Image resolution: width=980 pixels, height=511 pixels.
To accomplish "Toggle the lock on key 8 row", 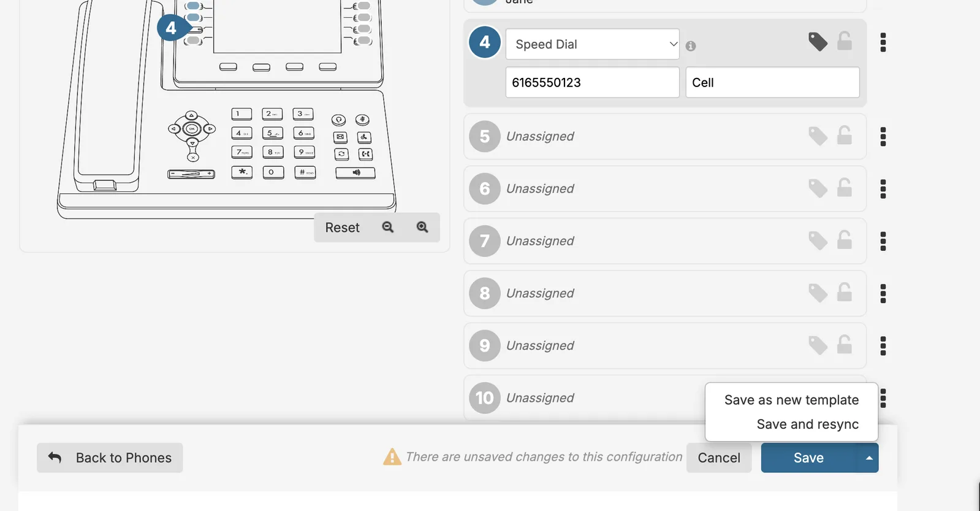I will pyautogui.click(x=845, y=293).
